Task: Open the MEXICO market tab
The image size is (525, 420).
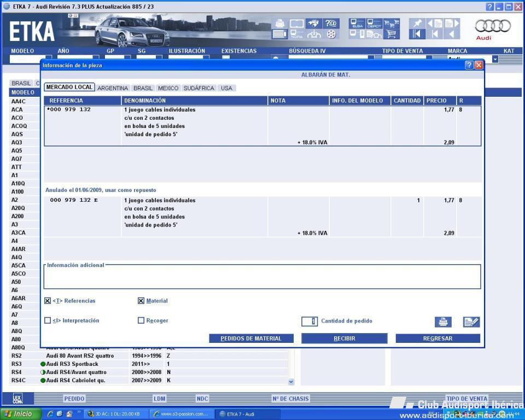Action: pos(168,88)
